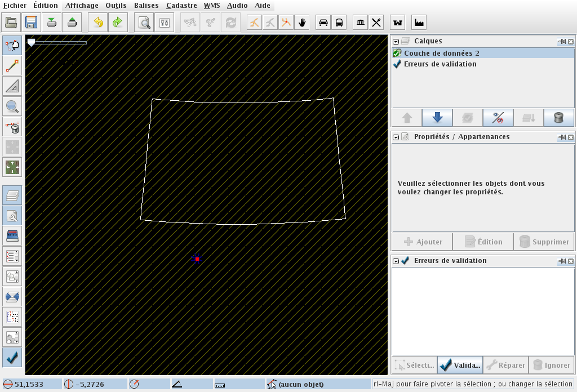Open the Affichage menu
Image resolution: width=577 pixels, height=392 pixels.
(x=82, y=6)
